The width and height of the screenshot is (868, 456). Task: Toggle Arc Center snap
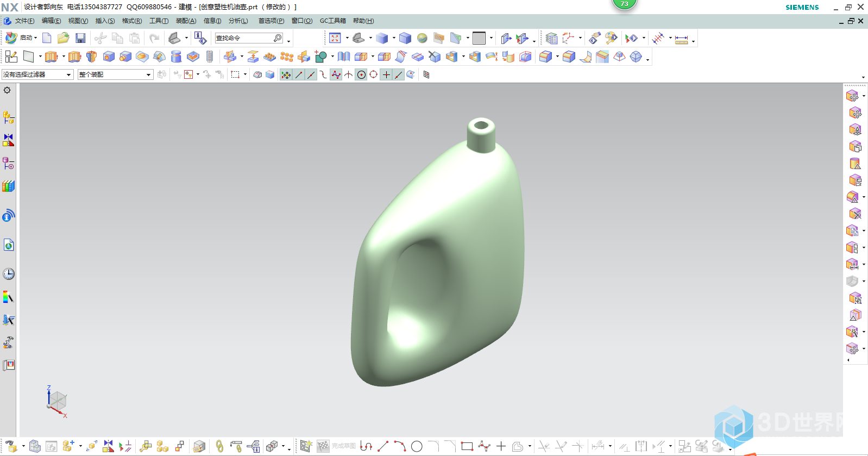361,75
